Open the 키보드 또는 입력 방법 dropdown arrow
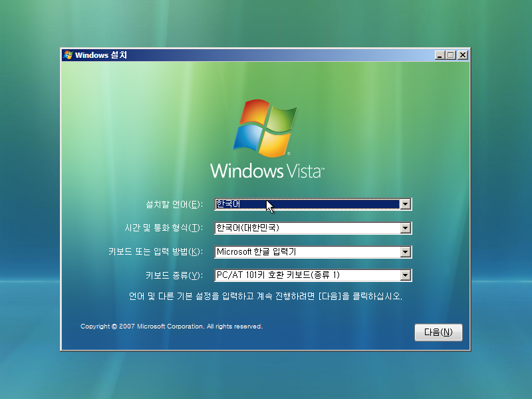 click(405, 252)
